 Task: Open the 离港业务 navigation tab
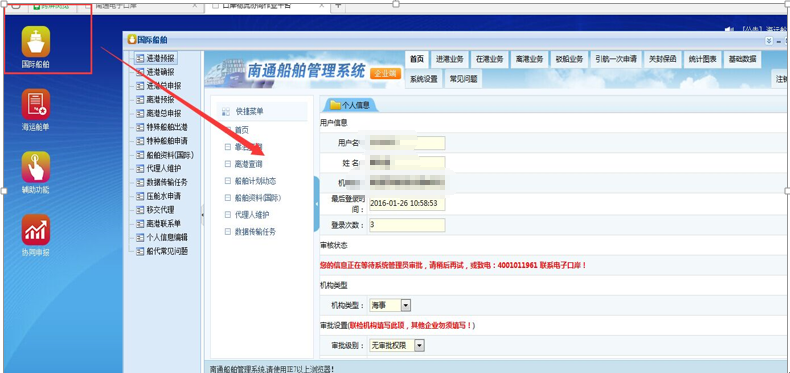point(529,59)
